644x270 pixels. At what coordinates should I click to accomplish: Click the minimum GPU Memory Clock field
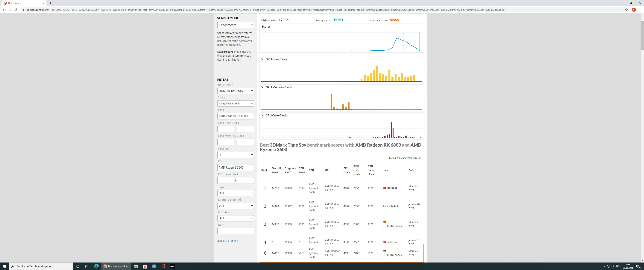pyautogui.click(x=226, y=142)
